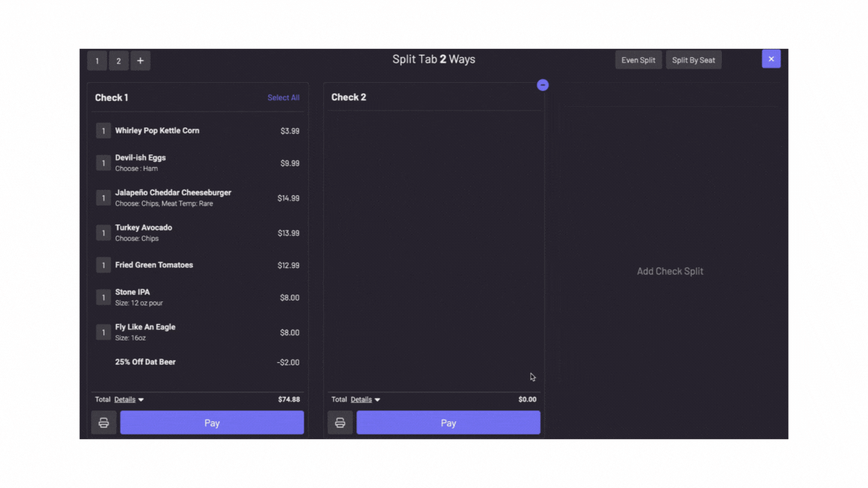Expand Check 1 total Details dropdown

pos(129,400)
